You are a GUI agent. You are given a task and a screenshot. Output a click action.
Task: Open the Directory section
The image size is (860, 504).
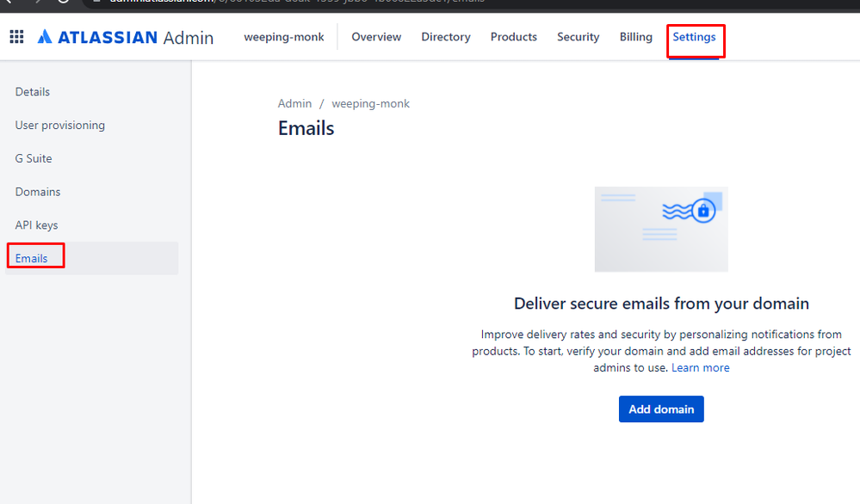(445, 36)
